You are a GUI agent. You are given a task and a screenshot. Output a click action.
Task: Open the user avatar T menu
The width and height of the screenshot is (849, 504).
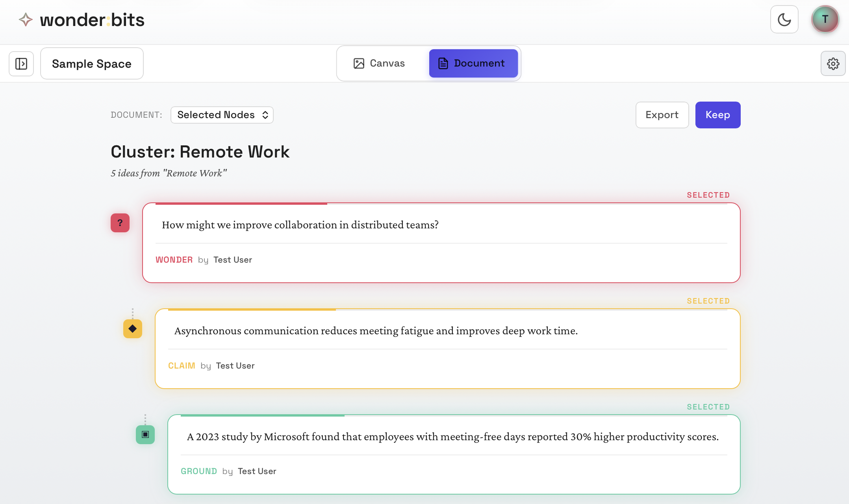[x=825, y=19]
